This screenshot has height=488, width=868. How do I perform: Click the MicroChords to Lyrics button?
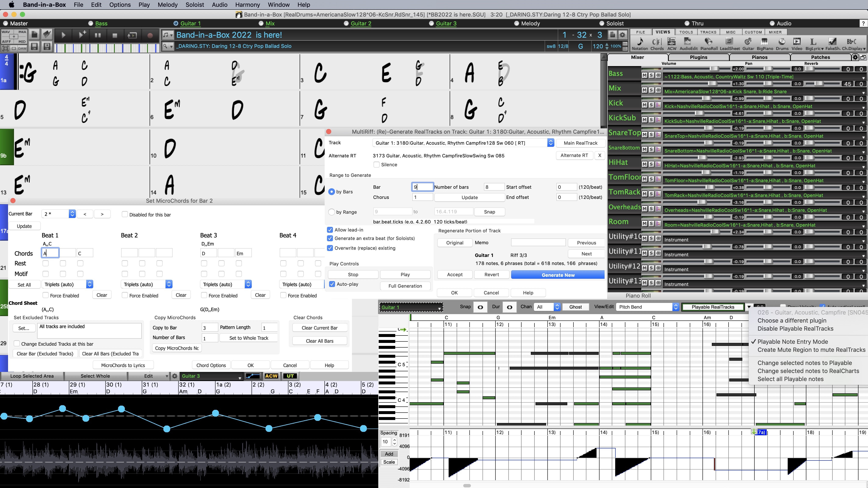(x=123, y=365)
